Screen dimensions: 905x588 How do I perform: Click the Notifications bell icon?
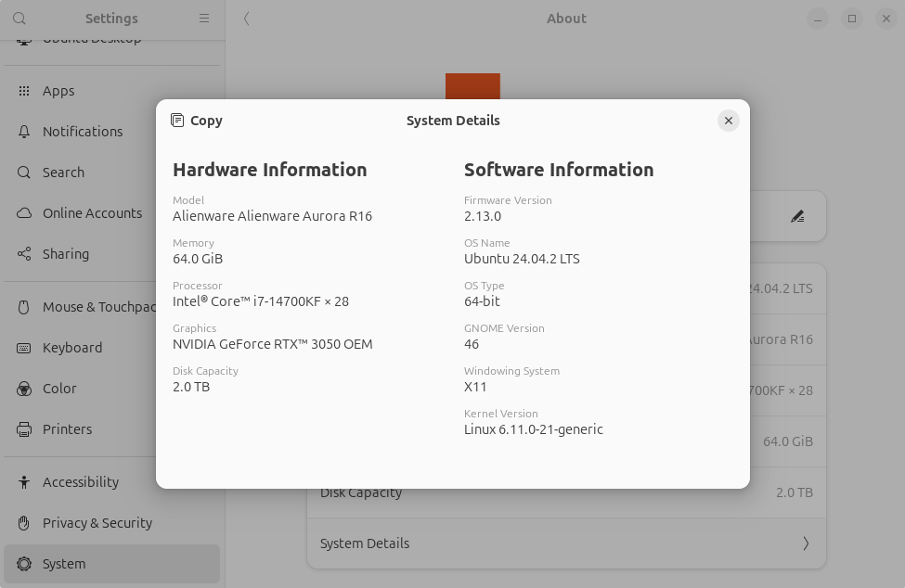pyautogui.click(x=23, y=132)
